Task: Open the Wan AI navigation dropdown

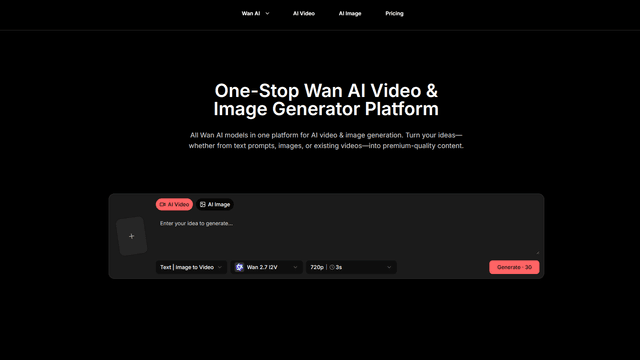Action: click(255, 13)
